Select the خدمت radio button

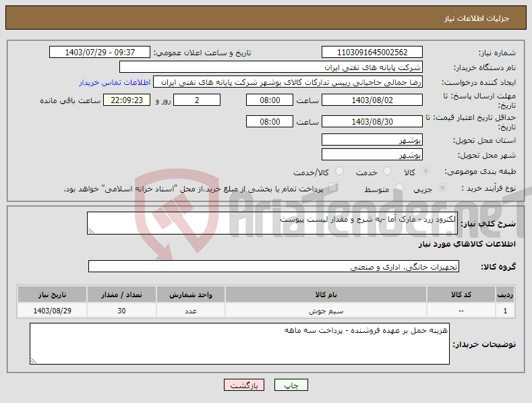point(387,171)
